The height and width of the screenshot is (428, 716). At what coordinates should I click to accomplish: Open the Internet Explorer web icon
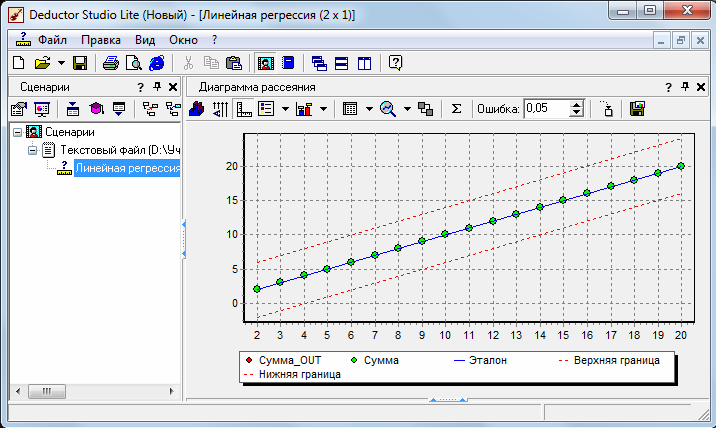pos(157,63)
